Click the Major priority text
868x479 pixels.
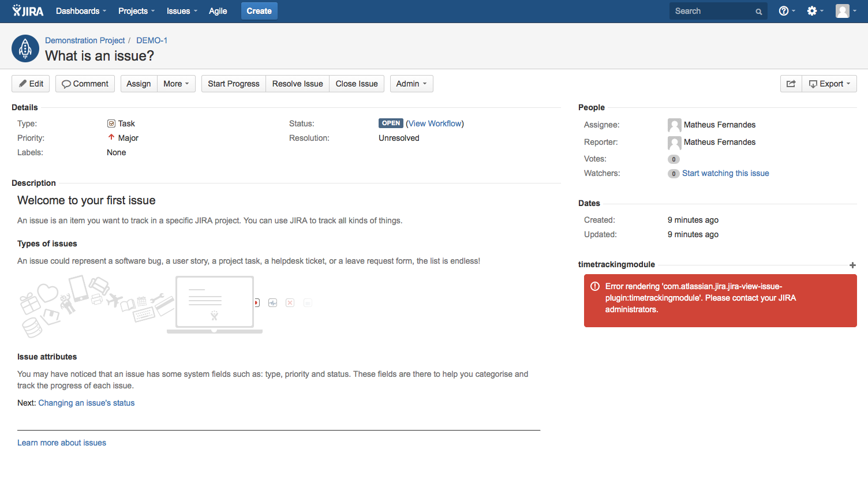click(x=128, y=138)
